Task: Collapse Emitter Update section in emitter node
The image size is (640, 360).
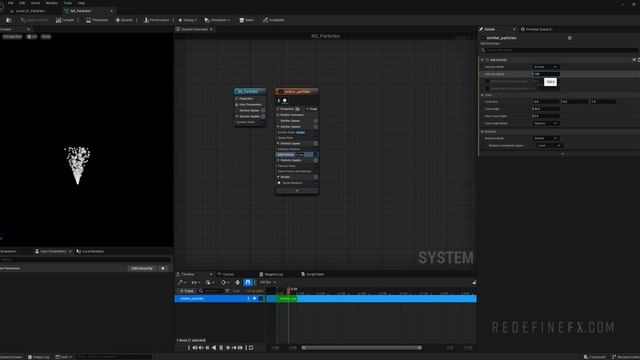Action: click(278, 127)
